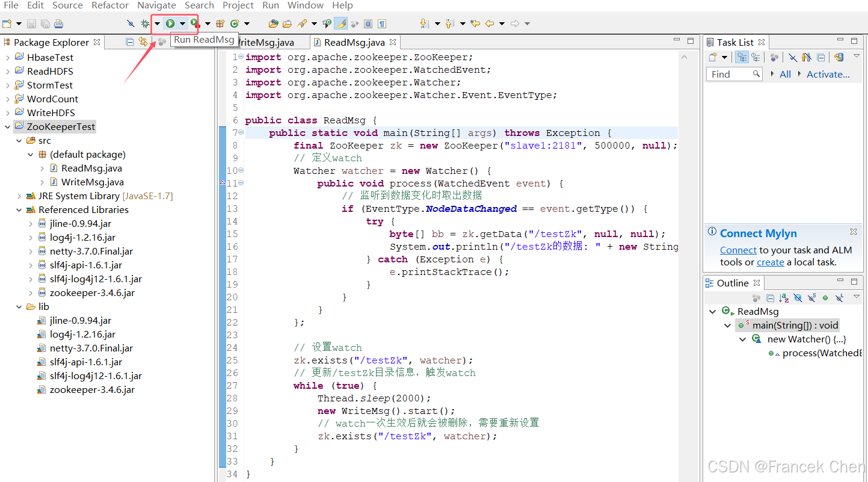
Task: Open the Project menu
Action: [238, 5]
